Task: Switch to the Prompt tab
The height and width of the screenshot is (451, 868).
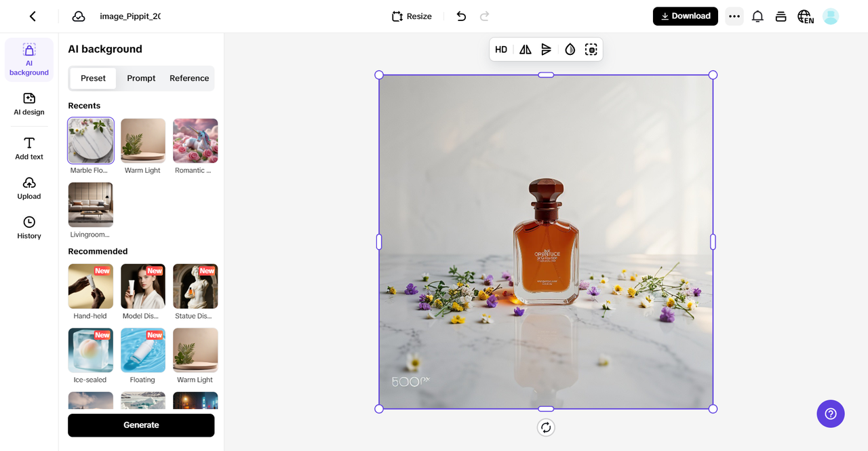Action: click(x=141, y=78)
